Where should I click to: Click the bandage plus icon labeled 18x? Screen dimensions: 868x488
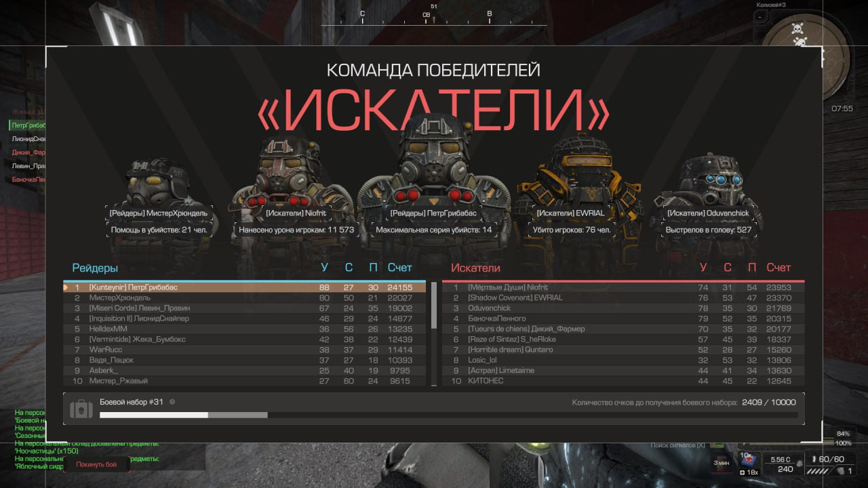[x=742, y=472]
